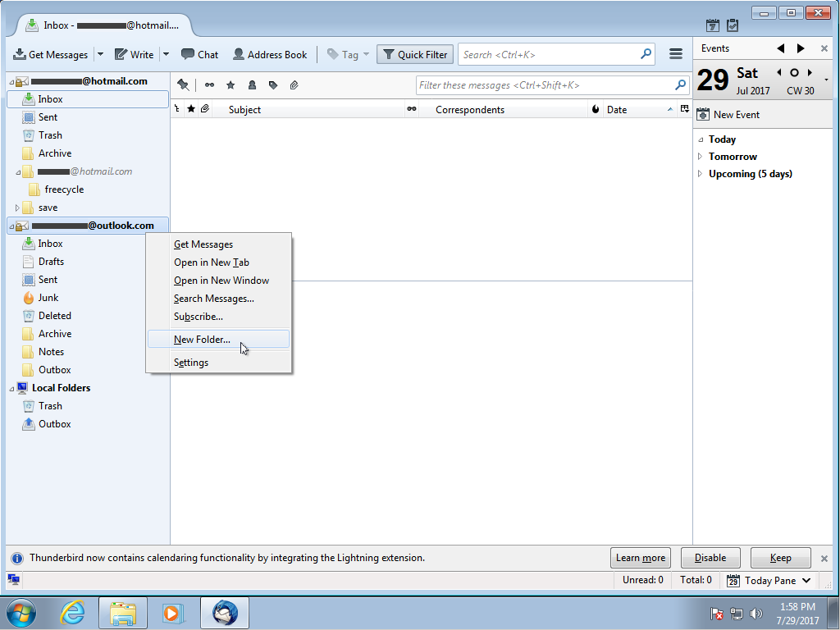Click the Address Book toolbar icon

(x=239, y=55)
